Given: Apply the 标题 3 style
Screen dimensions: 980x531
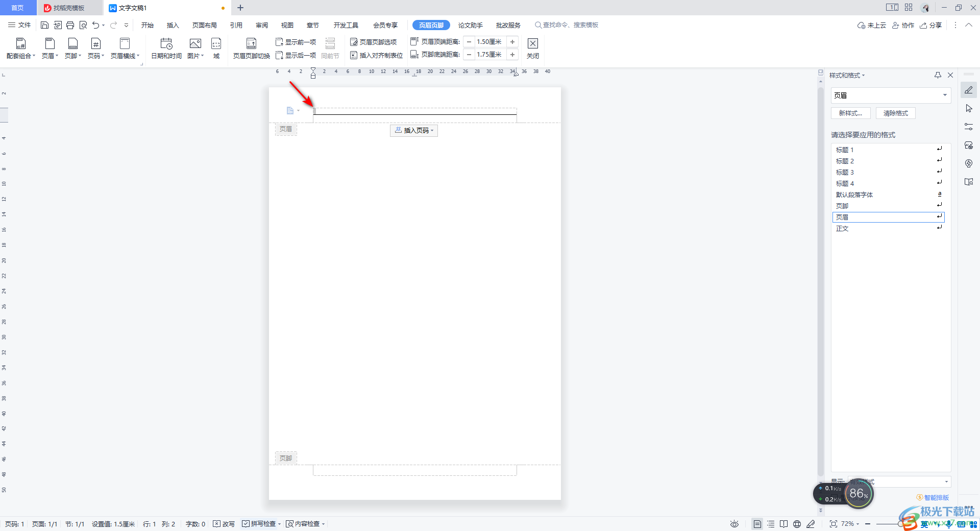Looking at the screenshot, I should click(x=889, y=172).
